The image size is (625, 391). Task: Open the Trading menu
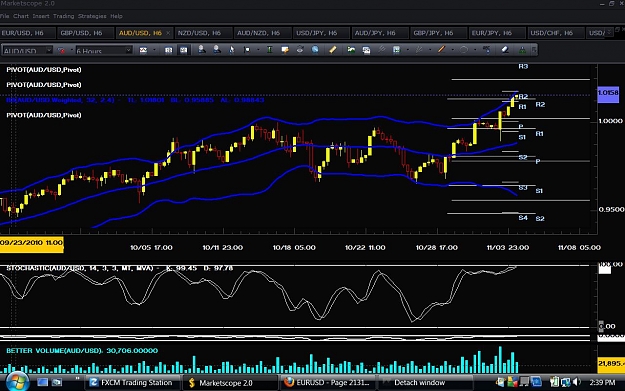click(x=64, y=16)
